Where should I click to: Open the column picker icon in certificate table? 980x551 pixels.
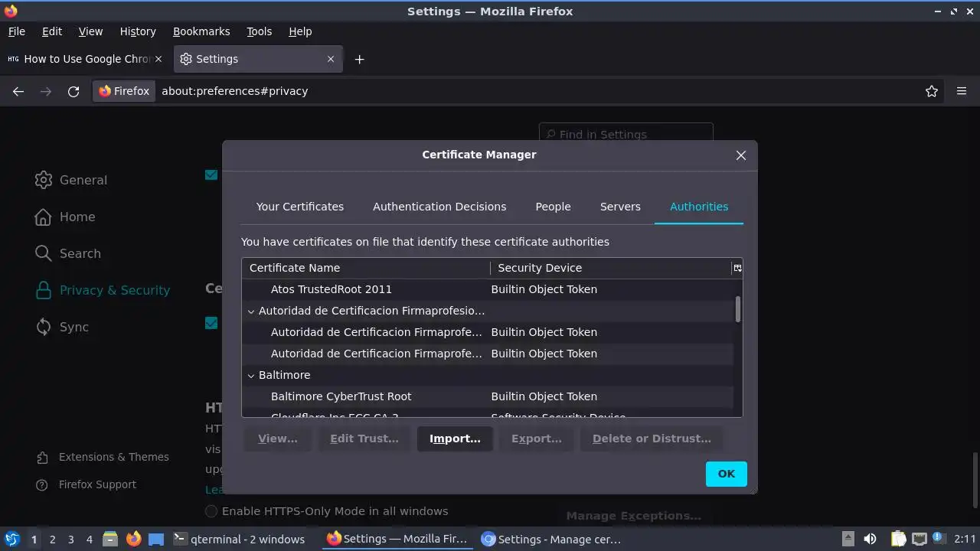[737, 268]
